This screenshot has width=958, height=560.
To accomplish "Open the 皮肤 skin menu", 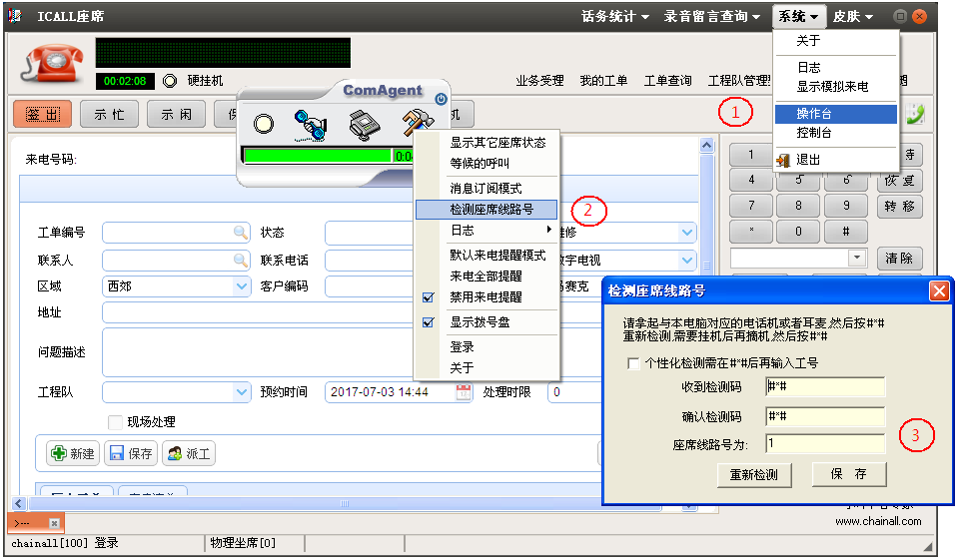I will (853, 16).
